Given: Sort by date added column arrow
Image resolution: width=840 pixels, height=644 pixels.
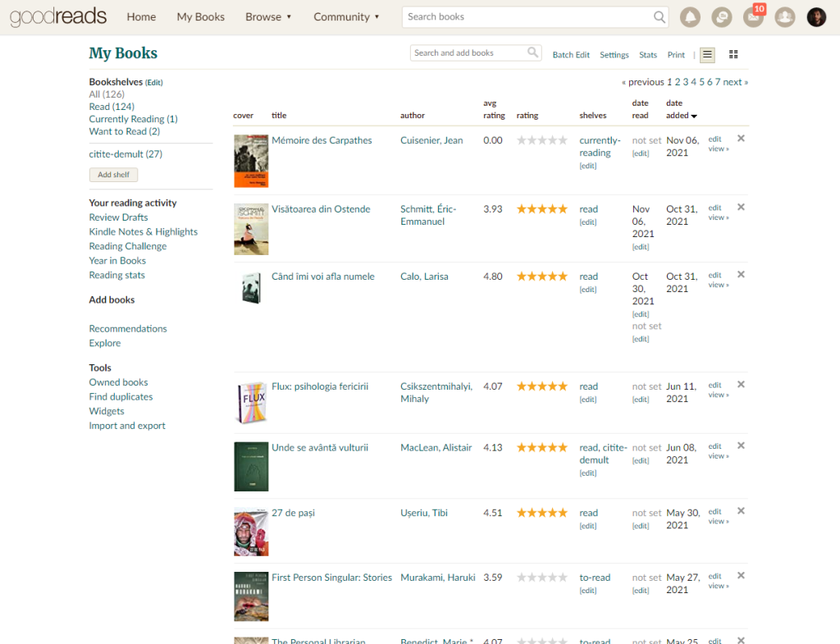Looking at the screenshot, I should click(x=694, y=116).
